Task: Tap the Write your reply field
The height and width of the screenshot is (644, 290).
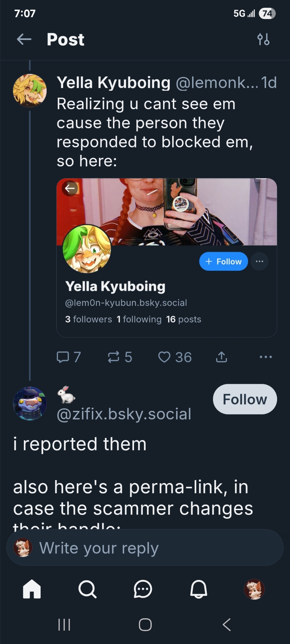Action: click(x=145, y=548)
